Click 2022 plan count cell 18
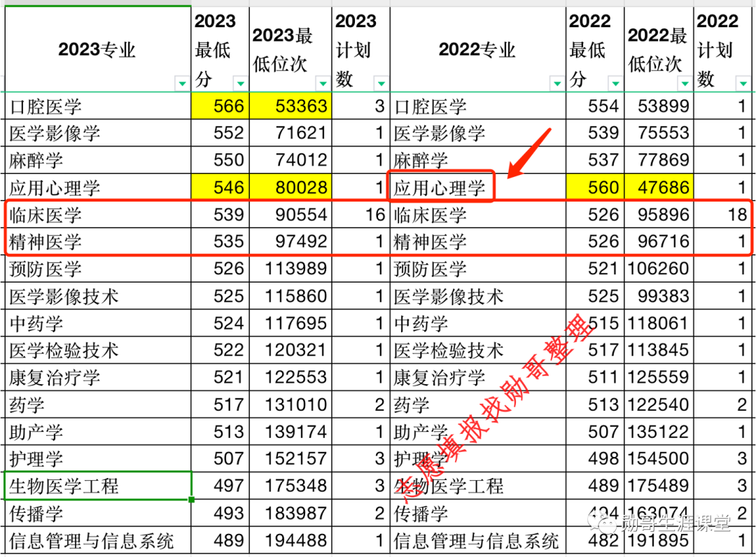Image resolution: width=756 pixels, height=557 pixels. pos(722,214)
